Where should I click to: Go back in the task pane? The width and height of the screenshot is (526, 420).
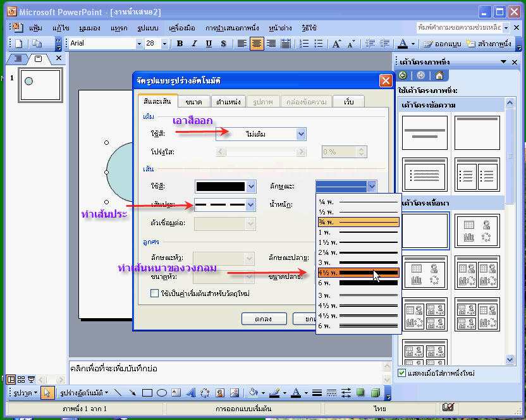(403, 75)
